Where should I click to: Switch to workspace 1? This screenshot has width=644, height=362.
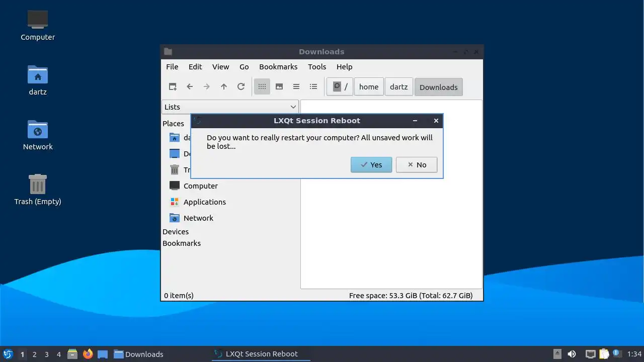pyautogui.click(x=22, y=354)
